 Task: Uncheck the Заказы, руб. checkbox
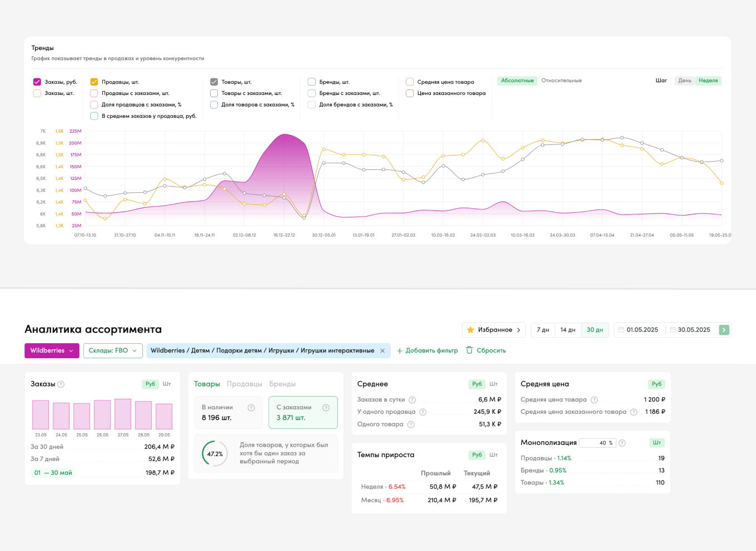[37, 82]
